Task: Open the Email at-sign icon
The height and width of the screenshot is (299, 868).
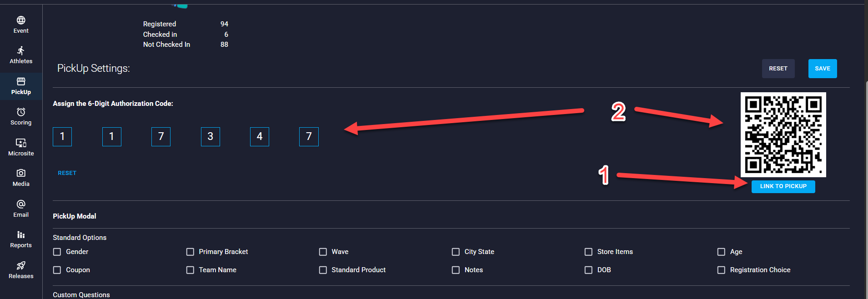Action: (21, 204)
